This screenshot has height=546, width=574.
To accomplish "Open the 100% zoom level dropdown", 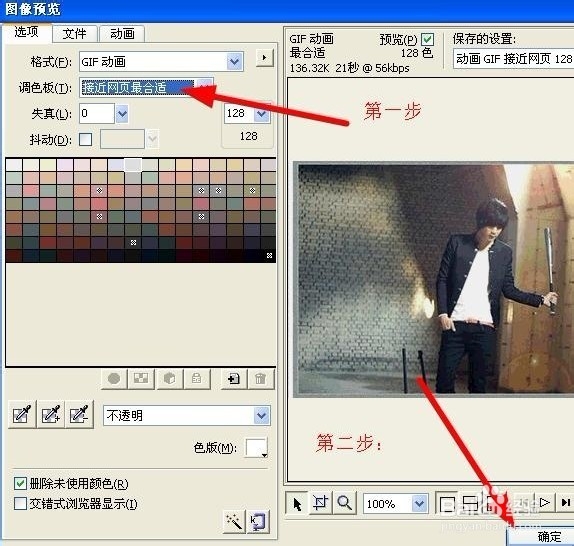I will pyautogui.click(x=420, y=504).
